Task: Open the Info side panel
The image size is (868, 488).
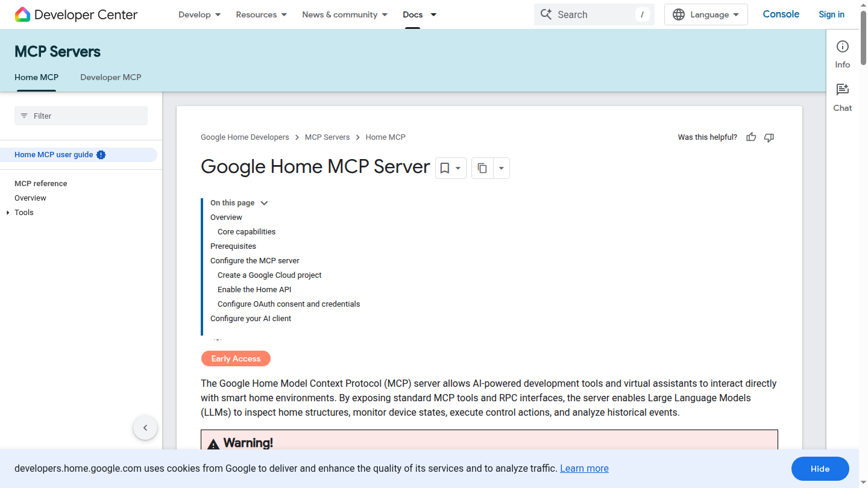Action: [842, 54]
